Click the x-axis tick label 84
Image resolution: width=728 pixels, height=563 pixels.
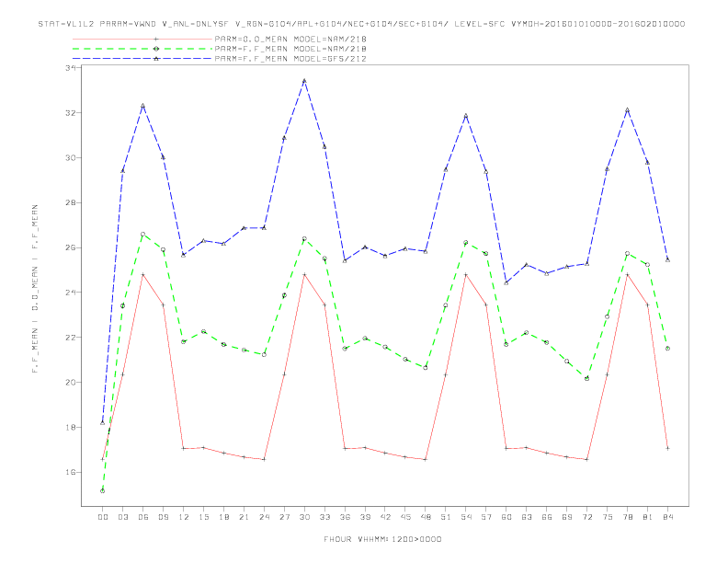[667, 517]
